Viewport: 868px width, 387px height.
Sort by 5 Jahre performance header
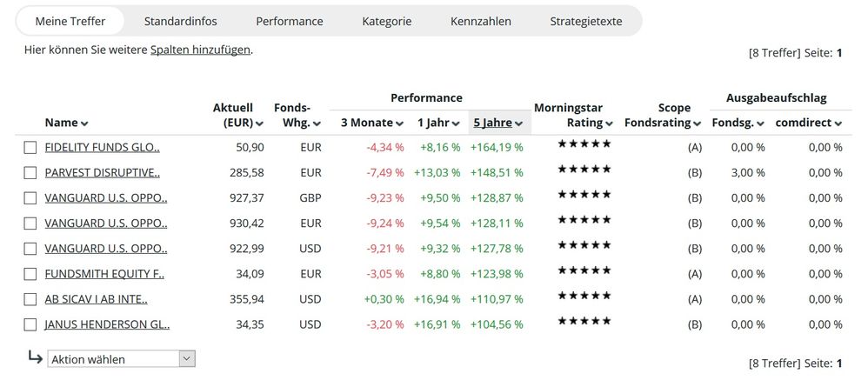pos(497,123)
